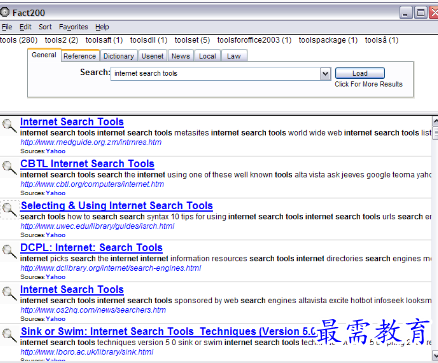Click the uwec.edu library guides URL
Screen dimensions: 438x363
(x=97, y=226)
